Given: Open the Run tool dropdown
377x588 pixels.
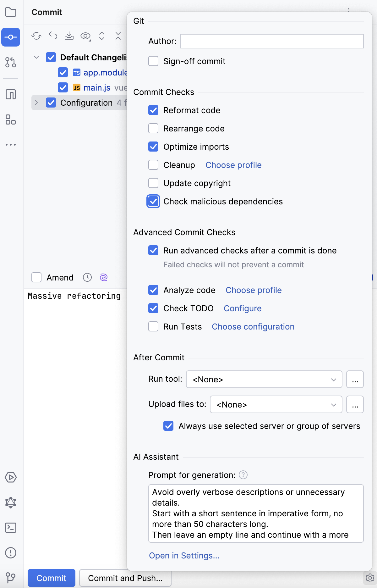Looking at the screenshot, I should [x=264, y=380].
